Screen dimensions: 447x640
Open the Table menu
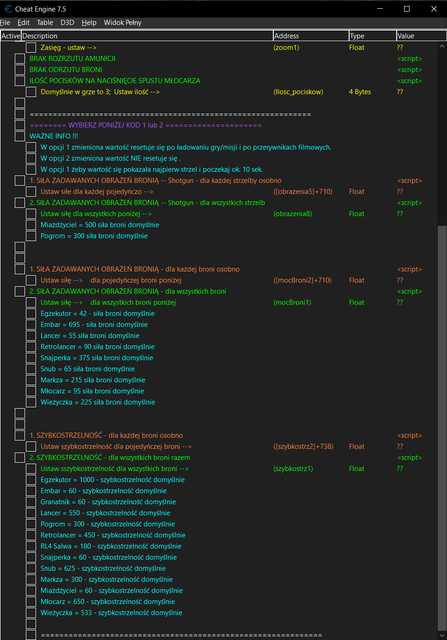tap(45, 22)
